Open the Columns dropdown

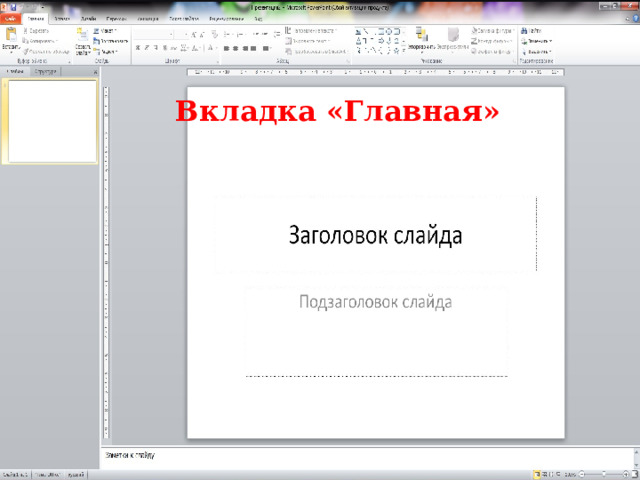(267, 48)
